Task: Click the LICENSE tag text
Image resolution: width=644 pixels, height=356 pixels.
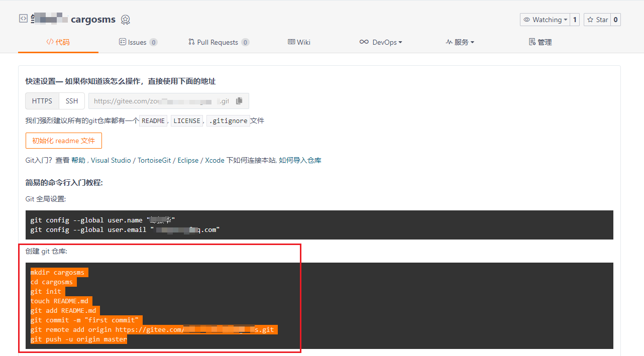Action: pos(187,121)
